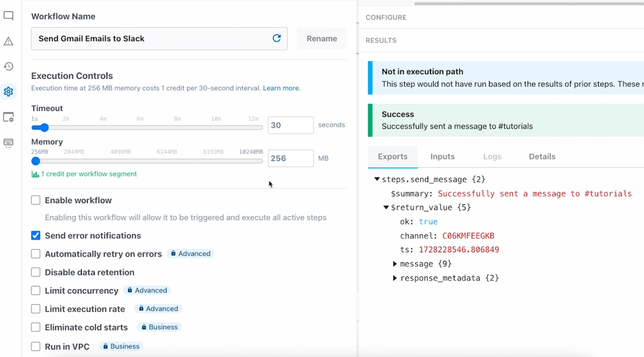Click the Advanced badge beside Limit execution rate

[x=158, y=309]
